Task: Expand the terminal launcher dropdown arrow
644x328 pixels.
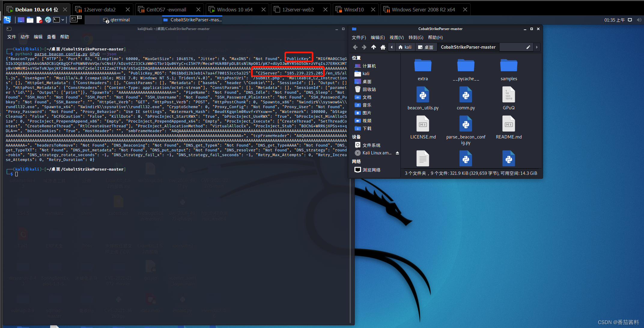Action: coord(63,20)
